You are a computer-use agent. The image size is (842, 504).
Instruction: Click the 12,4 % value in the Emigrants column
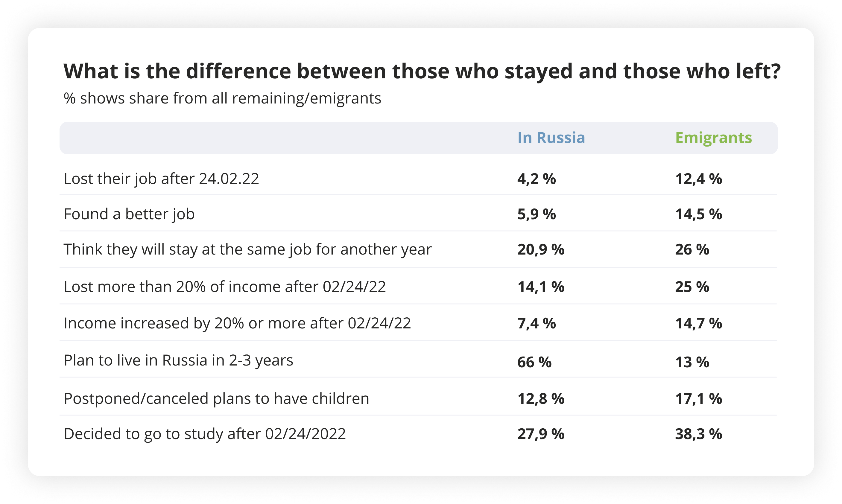(698, 179)
